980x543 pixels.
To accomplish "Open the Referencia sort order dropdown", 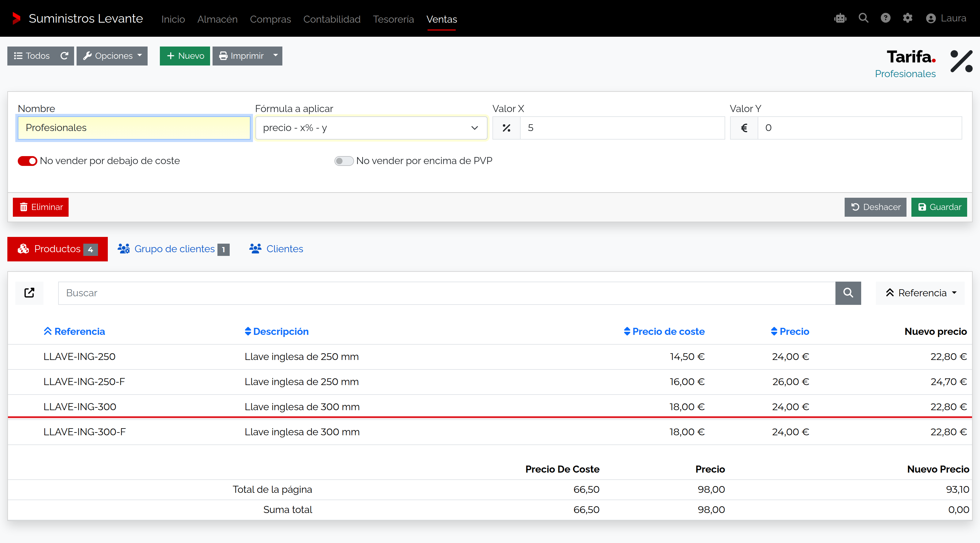I will coord(920,293).
